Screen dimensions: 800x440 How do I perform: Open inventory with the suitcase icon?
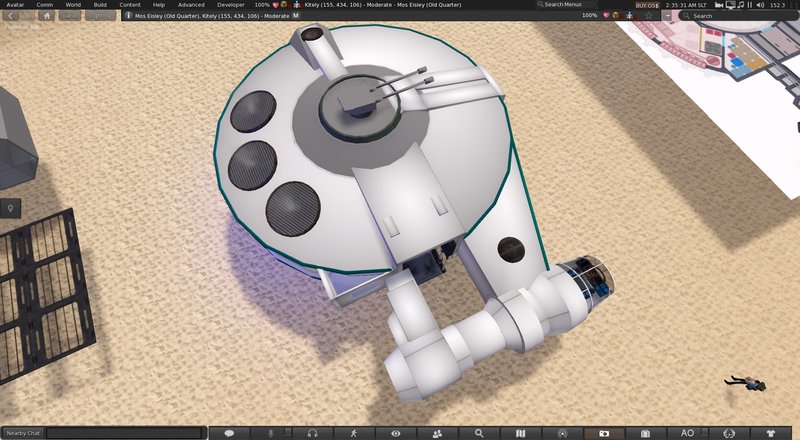[x=645, y=433]
